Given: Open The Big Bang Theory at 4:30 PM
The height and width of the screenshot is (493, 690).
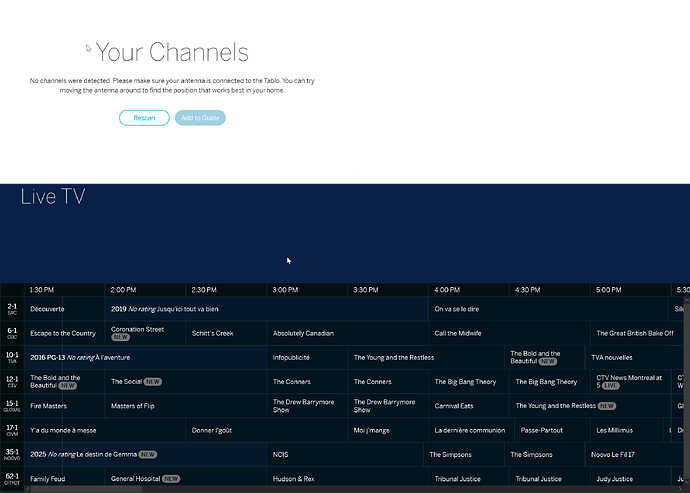Looking at the screenshot, I should click(550, 382).
